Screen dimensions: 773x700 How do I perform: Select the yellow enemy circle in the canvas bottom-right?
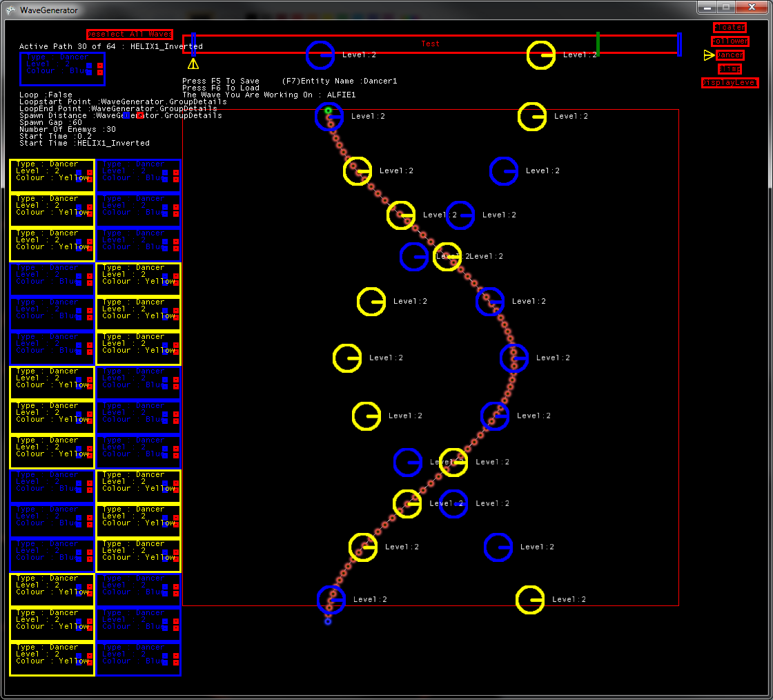click(530, 600)
